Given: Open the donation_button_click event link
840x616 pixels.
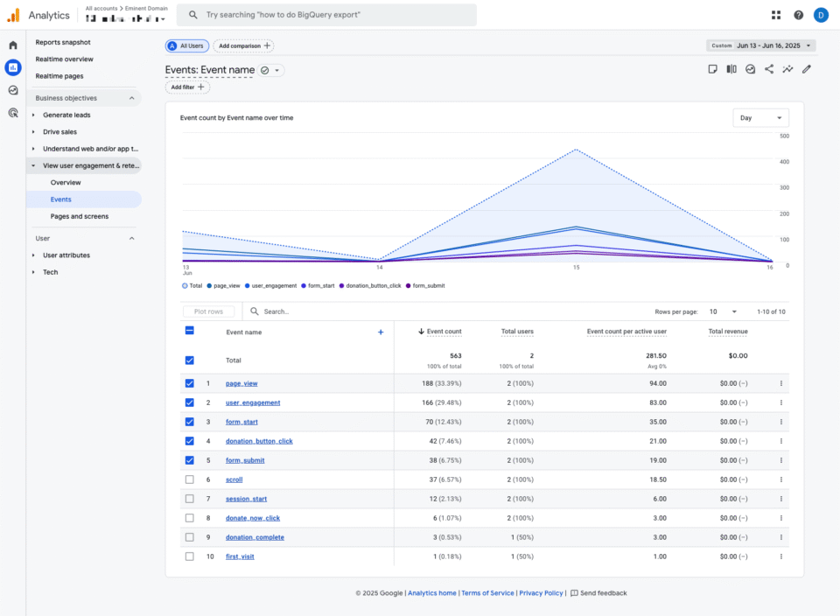Looking at the screenshot, I should coord(259,441).
